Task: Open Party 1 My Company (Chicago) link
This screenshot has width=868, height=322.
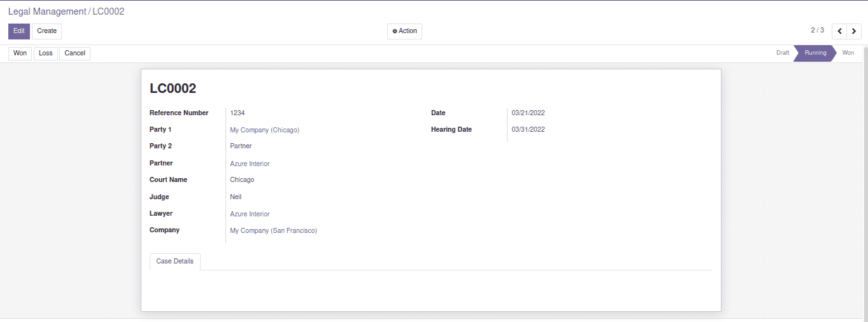Action: point(264,130)
